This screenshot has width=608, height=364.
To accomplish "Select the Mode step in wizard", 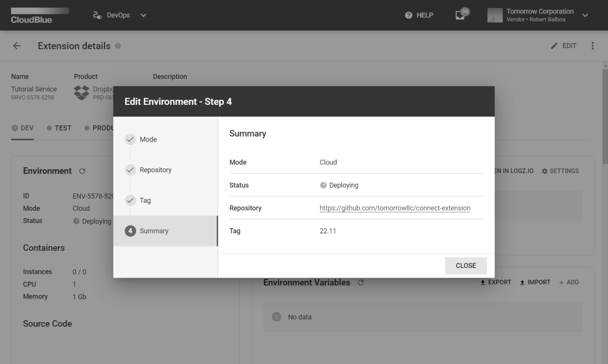I will pyautogui.click(x=165, y=139).
